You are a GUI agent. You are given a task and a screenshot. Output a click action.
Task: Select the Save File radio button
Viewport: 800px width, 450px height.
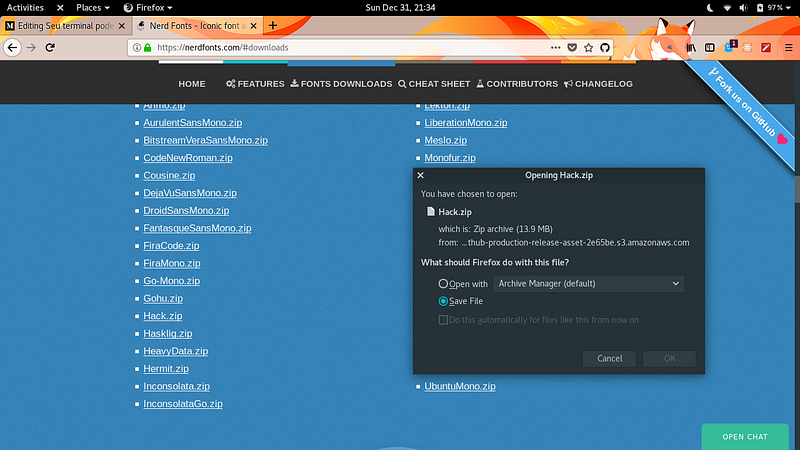443,301
